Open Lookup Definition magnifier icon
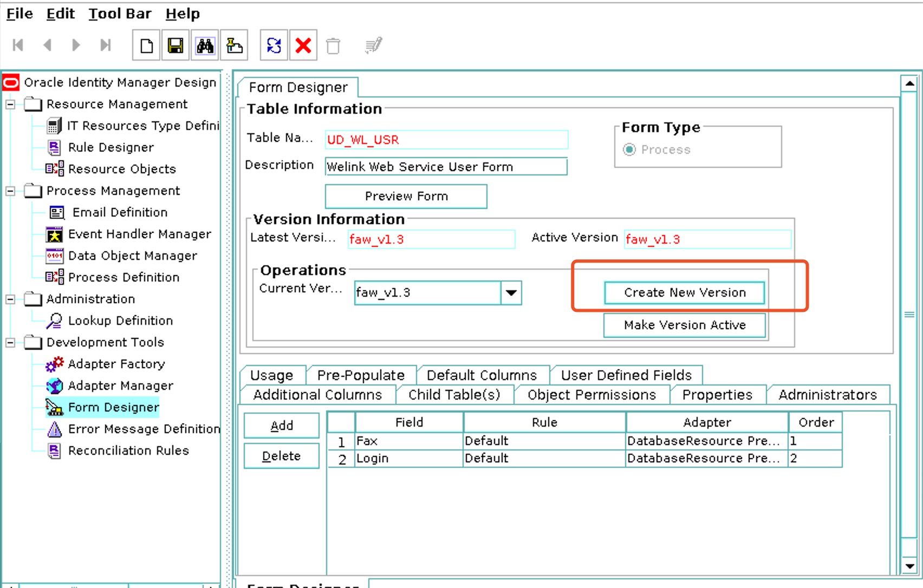This screenshot has width=923, height=588. (x=54, y=321)
